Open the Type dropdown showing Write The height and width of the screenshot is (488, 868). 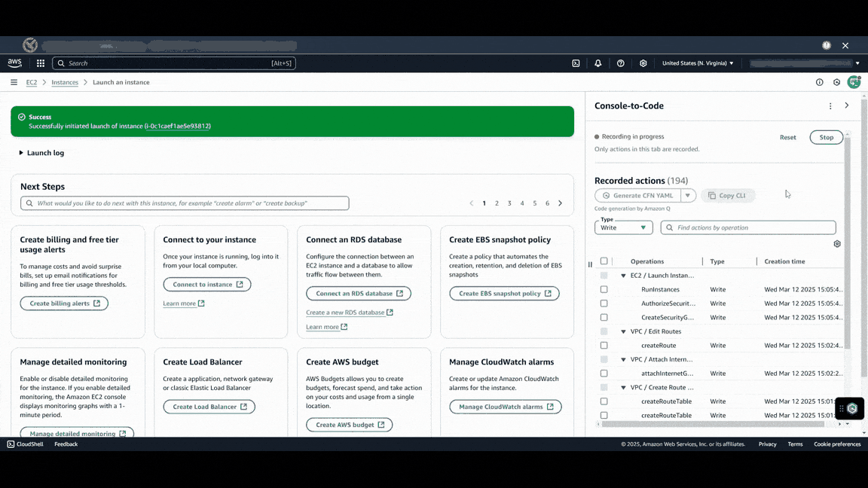coord(623,227)
